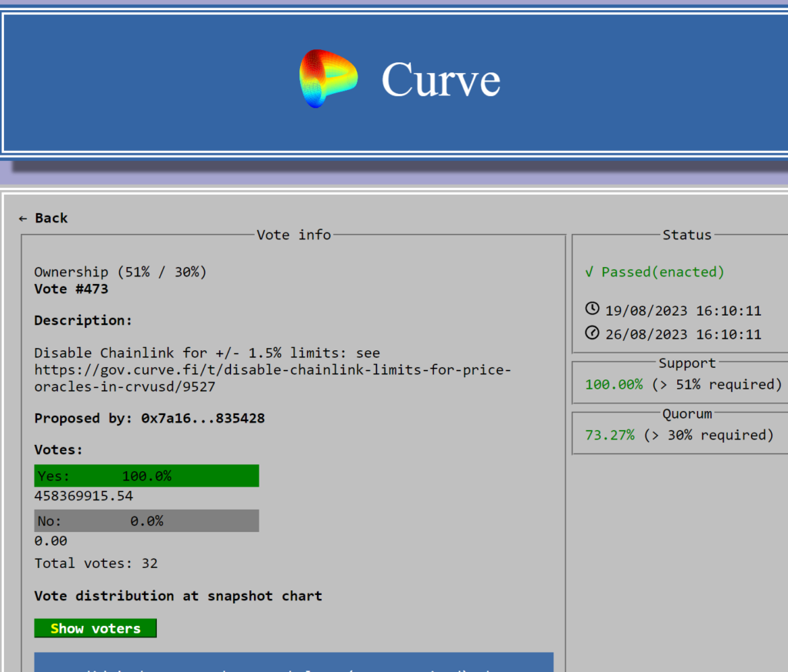Click the Curve title text in header
The height and width of the screenshot is (672, 788).
point(440,79)
